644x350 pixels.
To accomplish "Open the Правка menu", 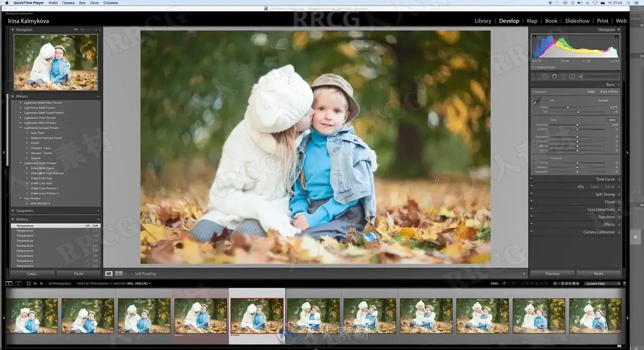I will coord(68,3).
